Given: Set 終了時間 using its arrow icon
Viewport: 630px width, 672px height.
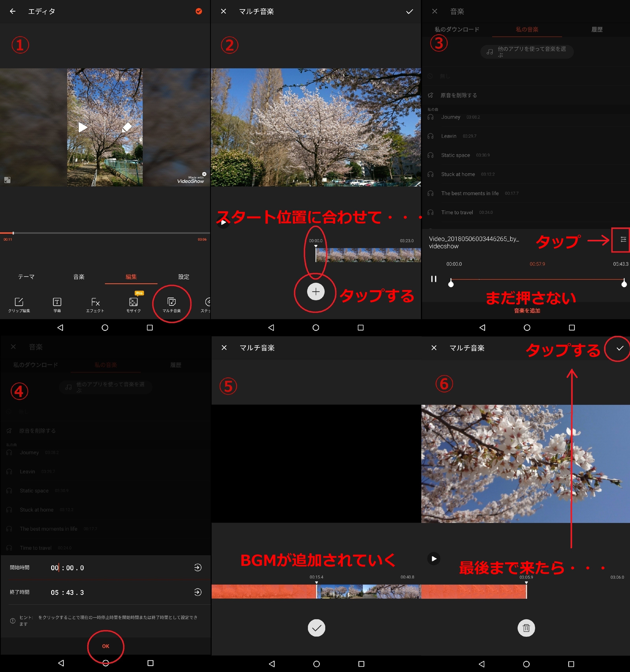Looking at the screenshot, I should [198, 592].
